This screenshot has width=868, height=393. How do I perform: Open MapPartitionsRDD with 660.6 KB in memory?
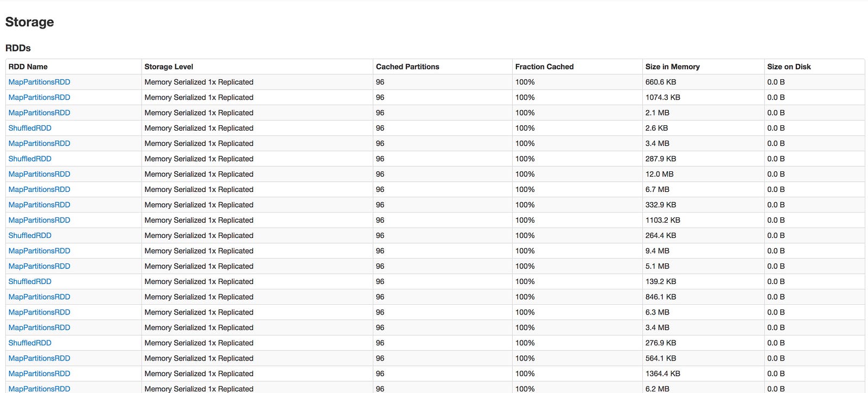pos(39,82)
